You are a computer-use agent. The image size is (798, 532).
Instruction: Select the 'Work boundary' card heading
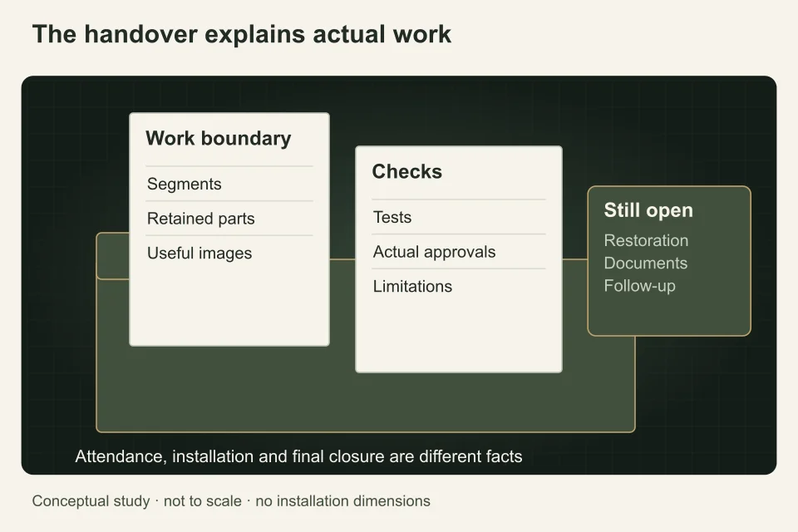pos(219,139)
